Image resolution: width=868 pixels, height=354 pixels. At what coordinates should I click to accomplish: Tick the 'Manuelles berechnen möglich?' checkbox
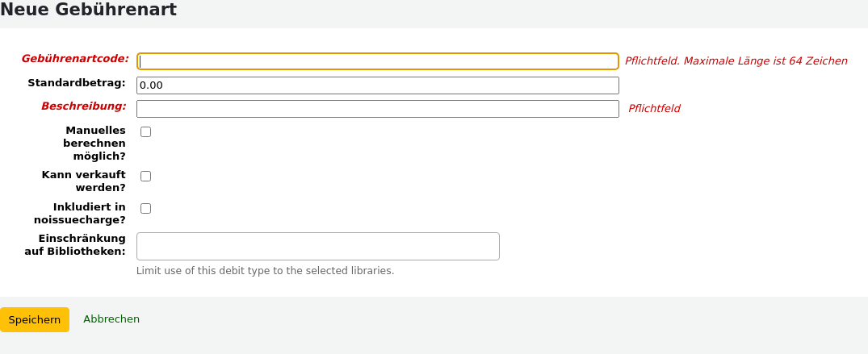(146, 131)
